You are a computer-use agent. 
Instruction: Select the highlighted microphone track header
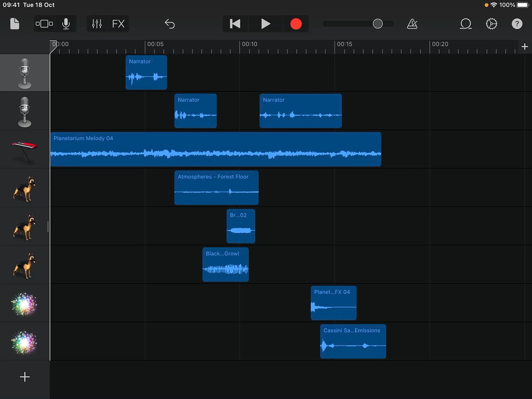(25, 73)
